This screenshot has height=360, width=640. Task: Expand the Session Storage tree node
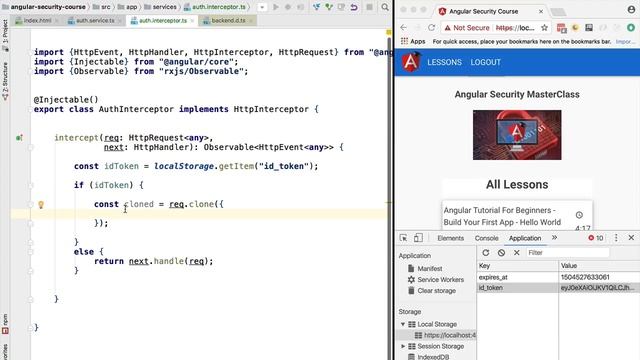pyautogui.click(x=403, y=346)
